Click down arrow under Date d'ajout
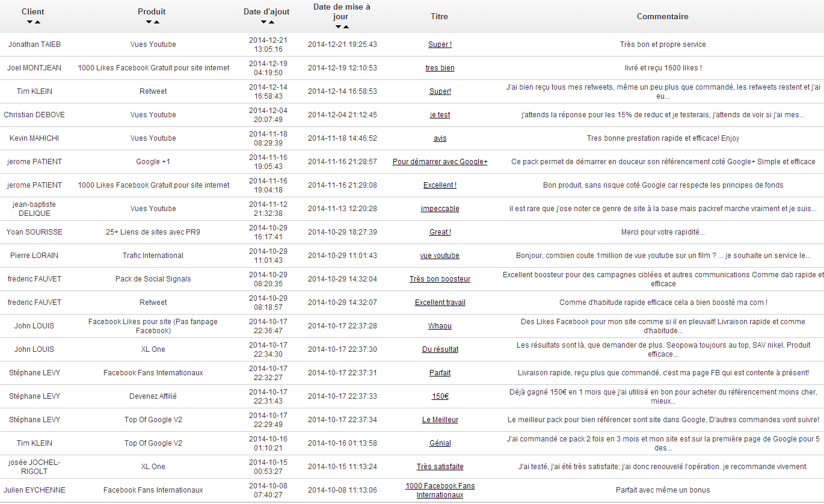Image resolution: width=824 pixels, height=504 pixels. click(263, 22)
